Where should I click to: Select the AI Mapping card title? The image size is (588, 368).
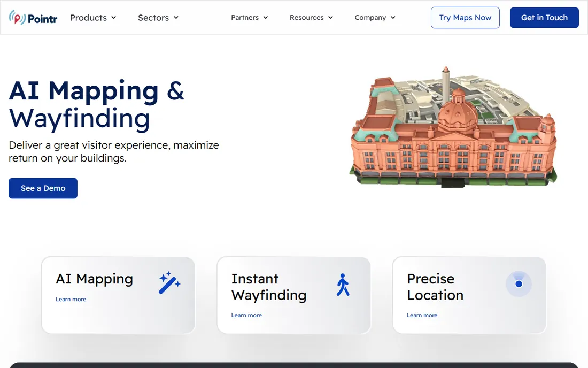[95, 279]
